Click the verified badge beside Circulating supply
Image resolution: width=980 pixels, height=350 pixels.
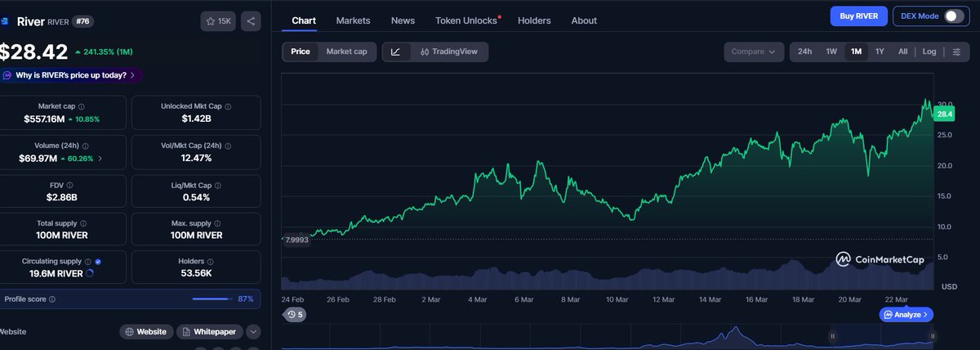(x=98, y=262)
